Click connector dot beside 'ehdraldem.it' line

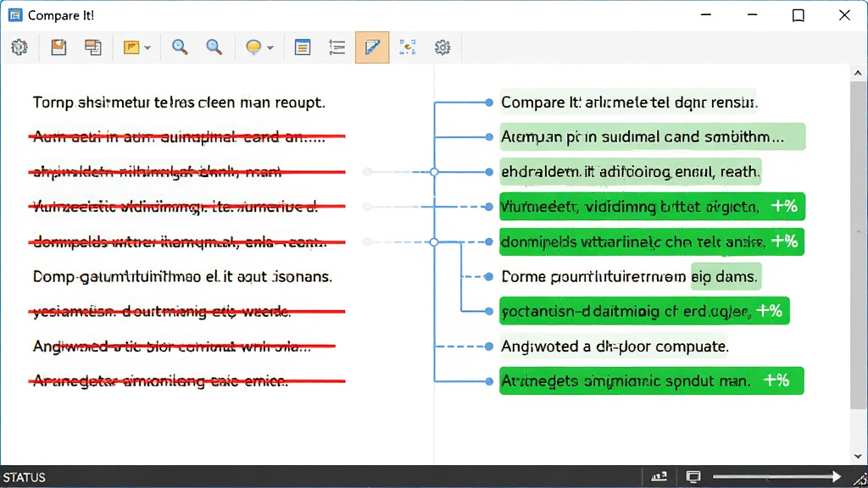tap(489, 172)
